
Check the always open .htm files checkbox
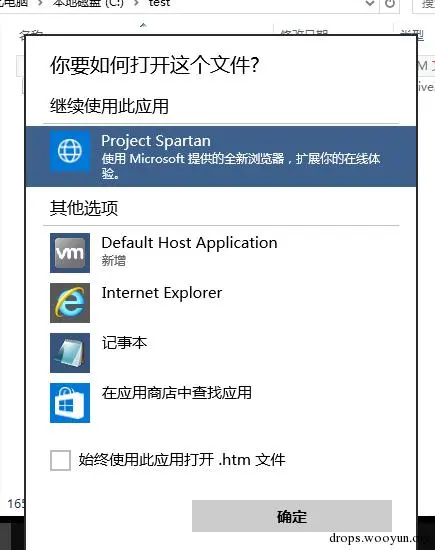click(60, 460)
